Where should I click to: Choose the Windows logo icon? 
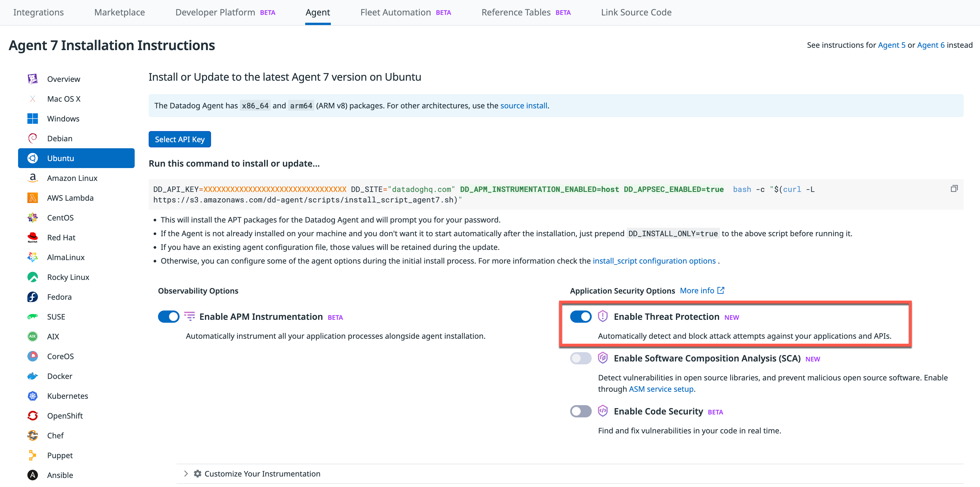point(33,119)
